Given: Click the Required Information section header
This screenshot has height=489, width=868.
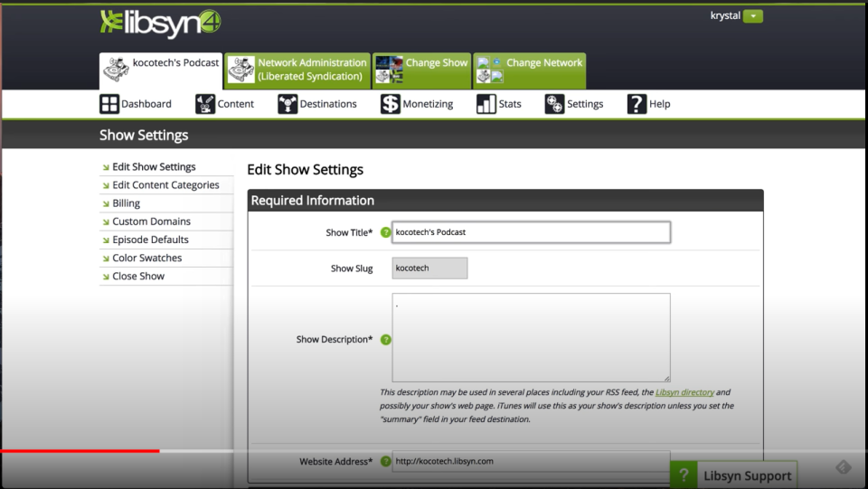Looking at the screenshot, I should click(x=505, y=201).
